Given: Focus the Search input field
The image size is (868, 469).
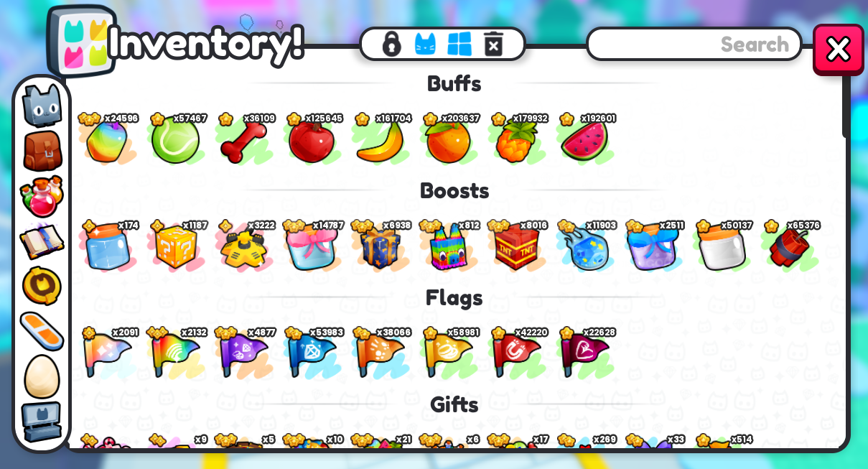Looking at the screenshot, I should [694, 45].
